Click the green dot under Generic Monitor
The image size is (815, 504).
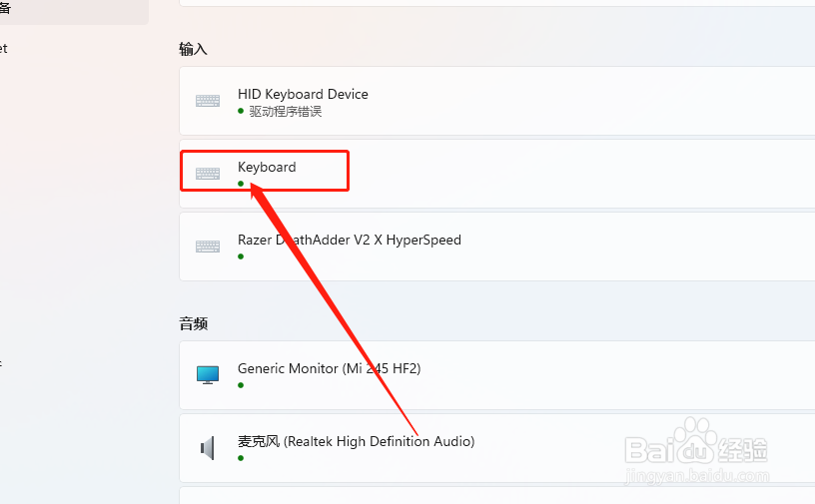pos(241,385)
